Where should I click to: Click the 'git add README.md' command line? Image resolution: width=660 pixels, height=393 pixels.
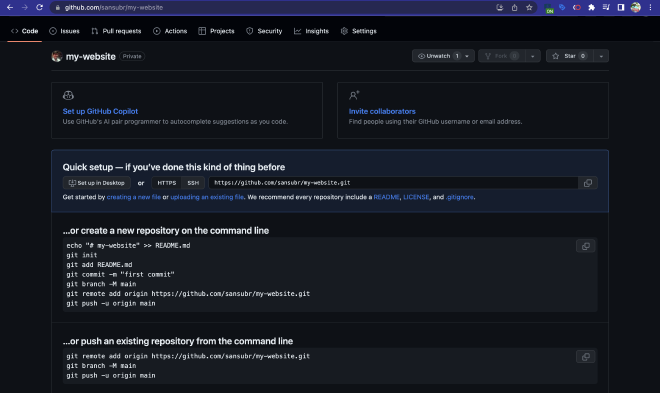pos(99,265)
